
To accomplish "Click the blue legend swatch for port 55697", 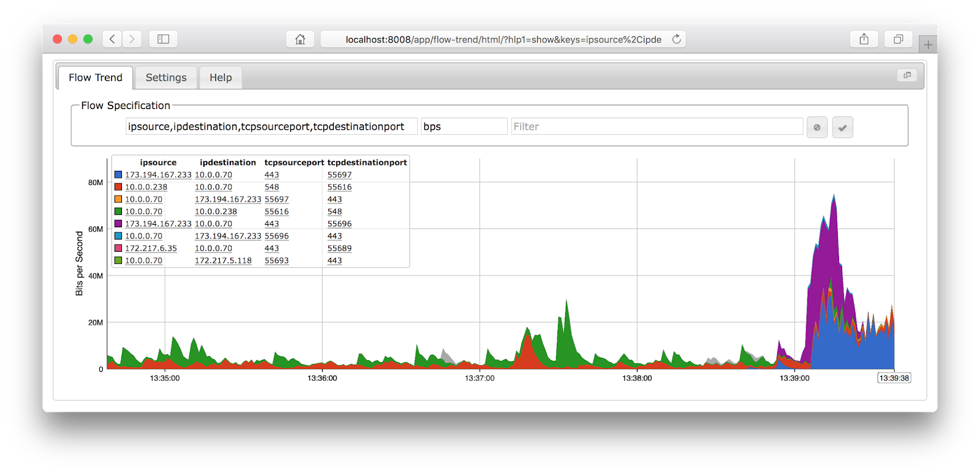I will click(x=118, y=175).
